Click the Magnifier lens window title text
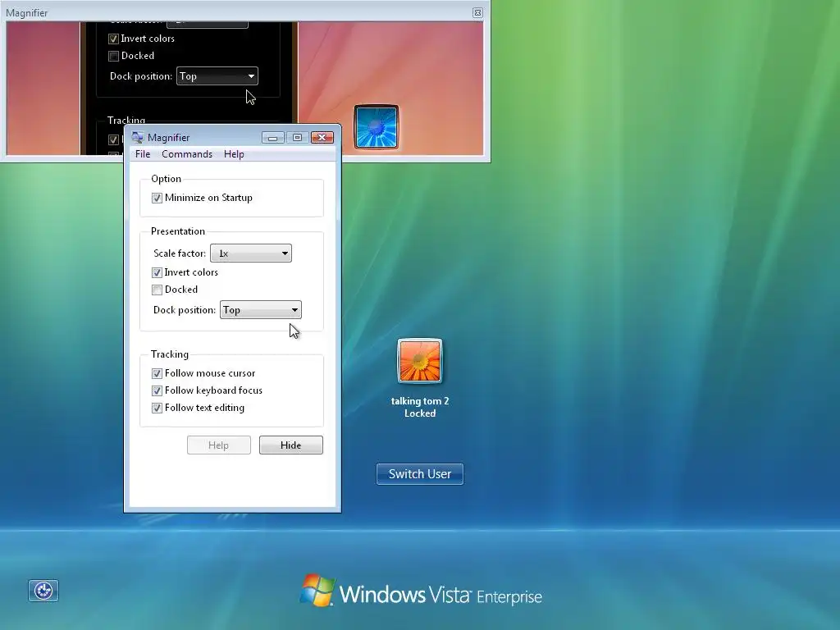Viewport: 840px width, 630px height. (x=27, y=13)
